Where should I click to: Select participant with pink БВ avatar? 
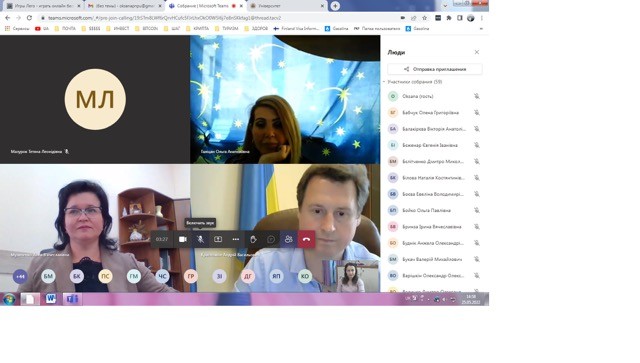pyautogui.click(x=434, y=227)
